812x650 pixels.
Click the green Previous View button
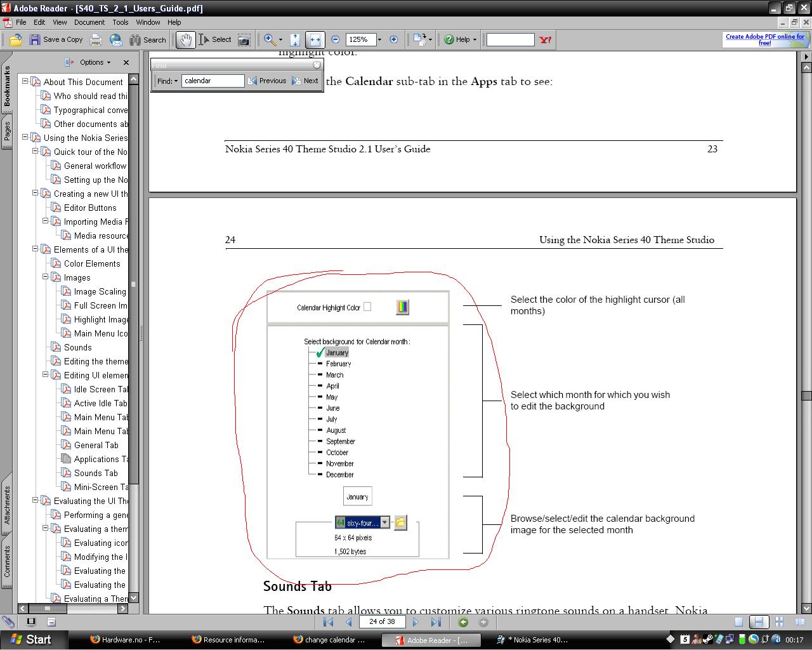click(463, 622)
